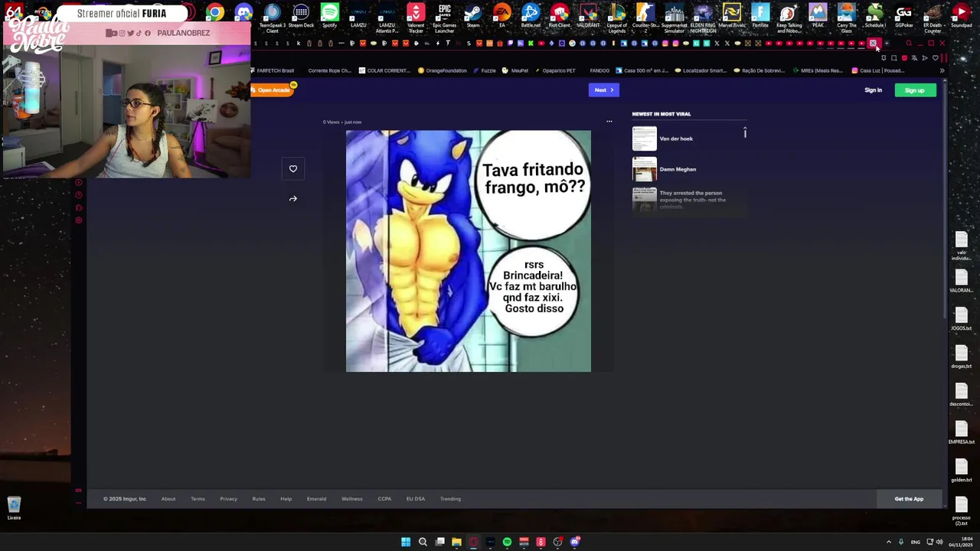980x551 pixels.
Task: Open the 'Damn Meghan' post
Action: (678, 169)
